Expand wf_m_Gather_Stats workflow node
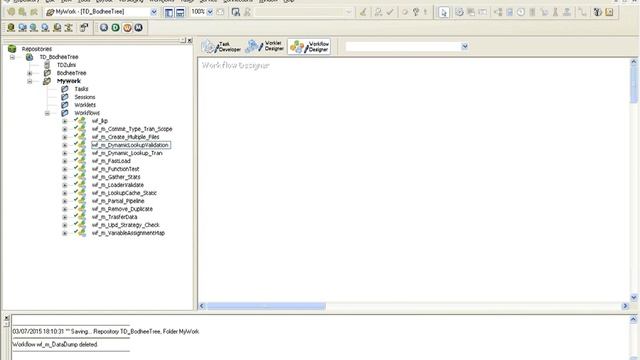Image resolution: width=640 pixels, height=360 pixels. tap(64, 177)
